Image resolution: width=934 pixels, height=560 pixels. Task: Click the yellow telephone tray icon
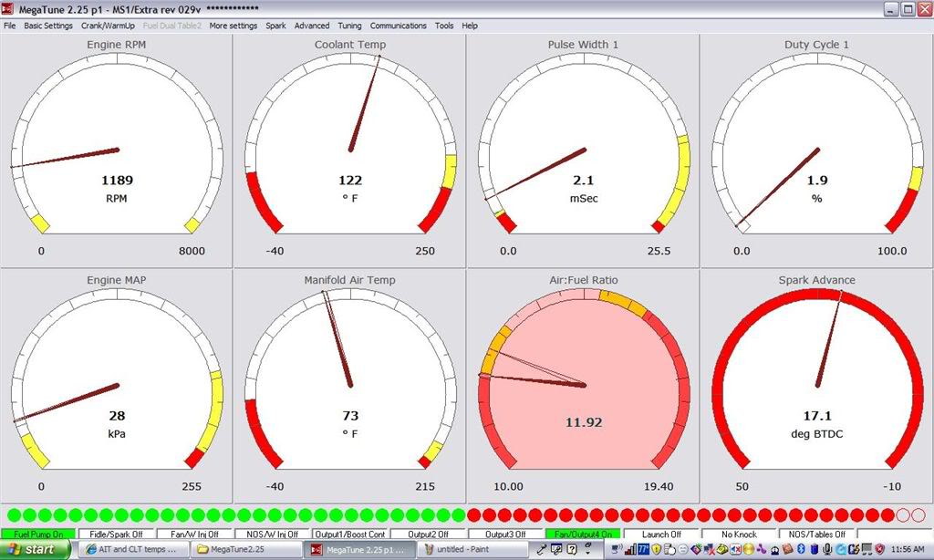(722, 549)
